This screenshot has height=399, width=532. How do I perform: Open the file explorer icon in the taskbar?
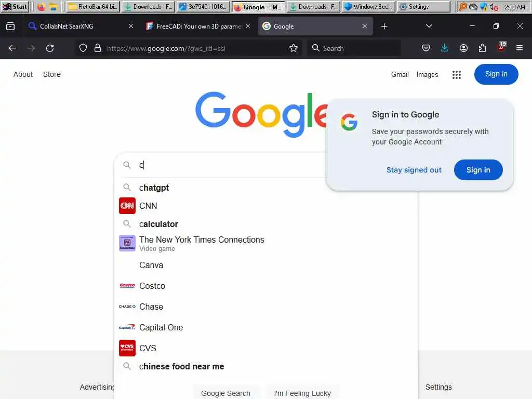54,7
